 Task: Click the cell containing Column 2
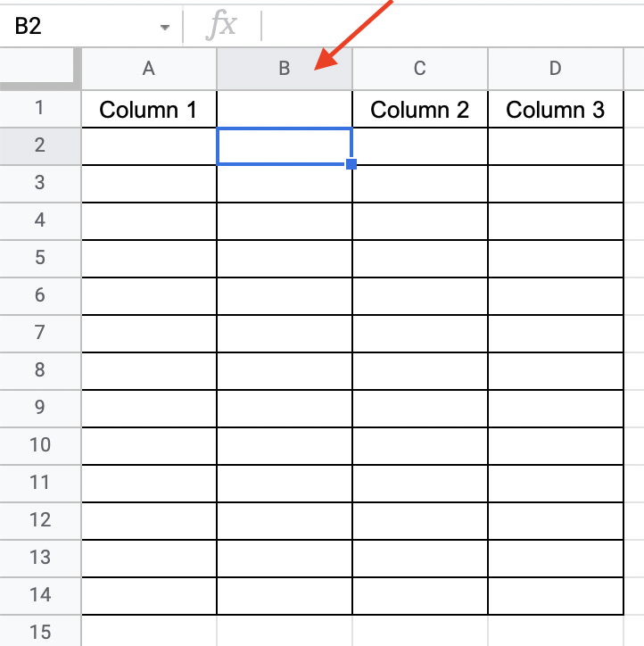(420, 110)
